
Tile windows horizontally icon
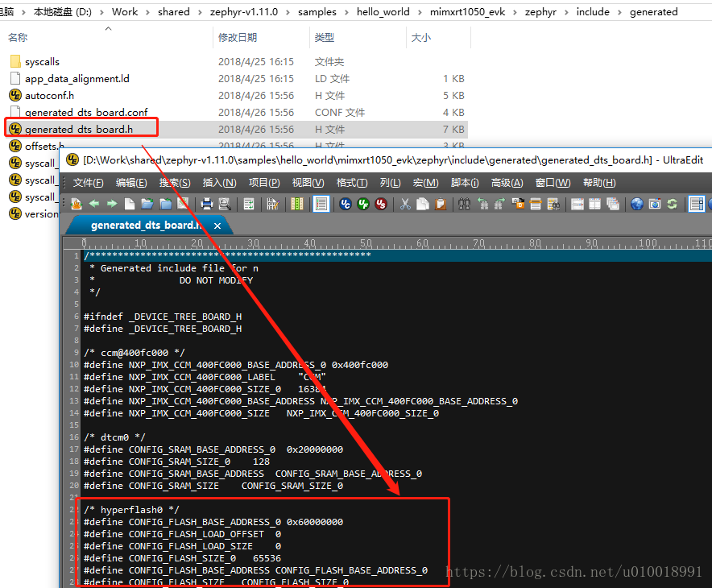pyautogui.click(x=577, y=204)
